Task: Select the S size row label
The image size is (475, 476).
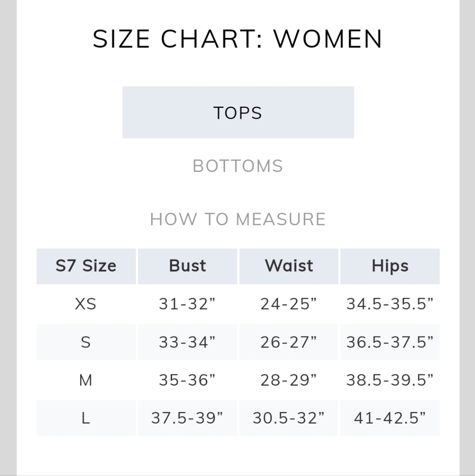Action: [x=86, y=342]
